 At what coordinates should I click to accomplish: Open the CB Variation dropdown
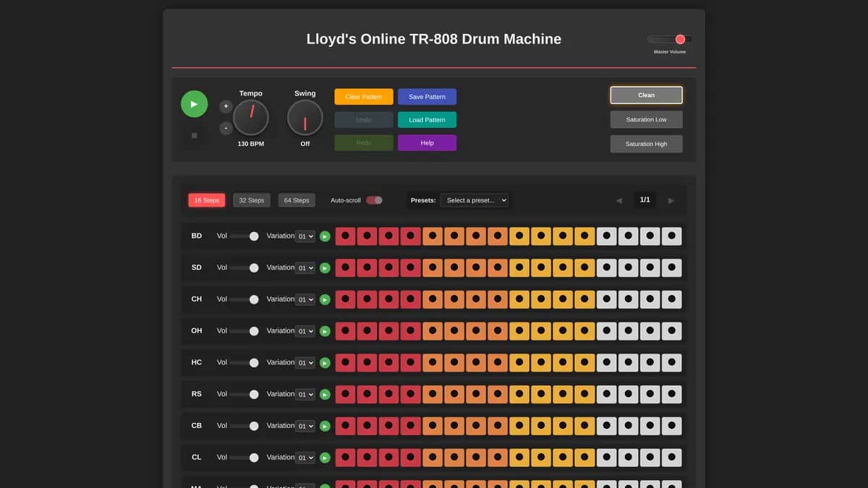point(305,426)
